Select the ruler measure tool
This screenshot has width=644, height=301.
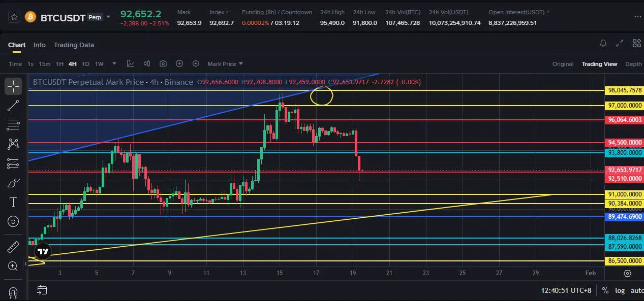click(x=13, y=247)
